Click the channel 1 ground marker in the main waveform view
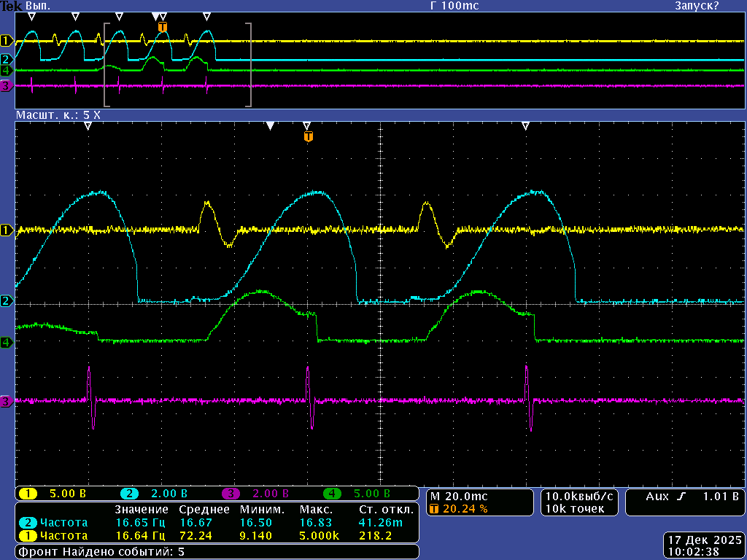This screenshot has height=560, width=747. [7, 230]
